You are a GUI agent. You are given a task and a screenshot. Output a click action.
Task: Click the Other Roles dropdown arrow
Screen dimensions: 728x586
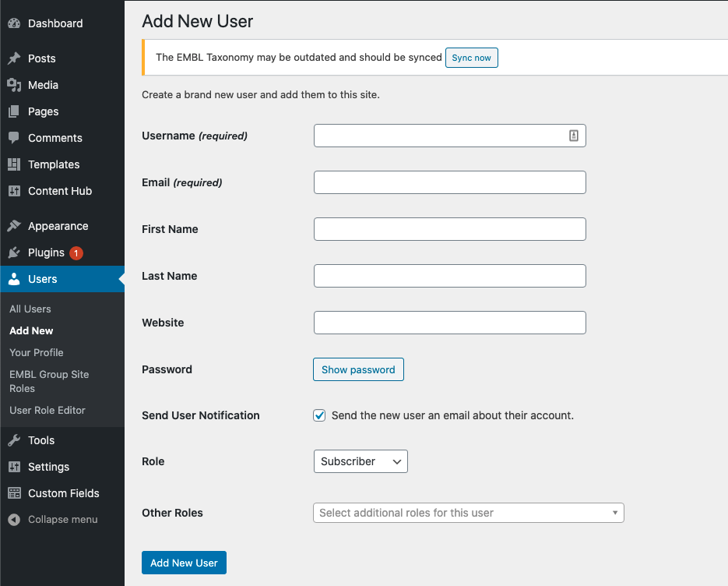tap(615, 513)
